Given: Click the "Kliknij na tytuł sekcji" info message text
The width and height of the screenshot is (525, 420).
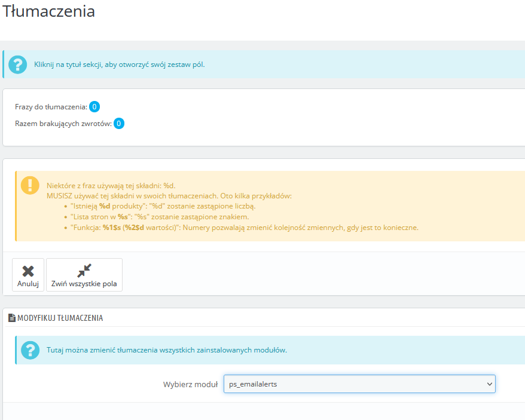Looking at the screenshot, I should coord(126,65).
